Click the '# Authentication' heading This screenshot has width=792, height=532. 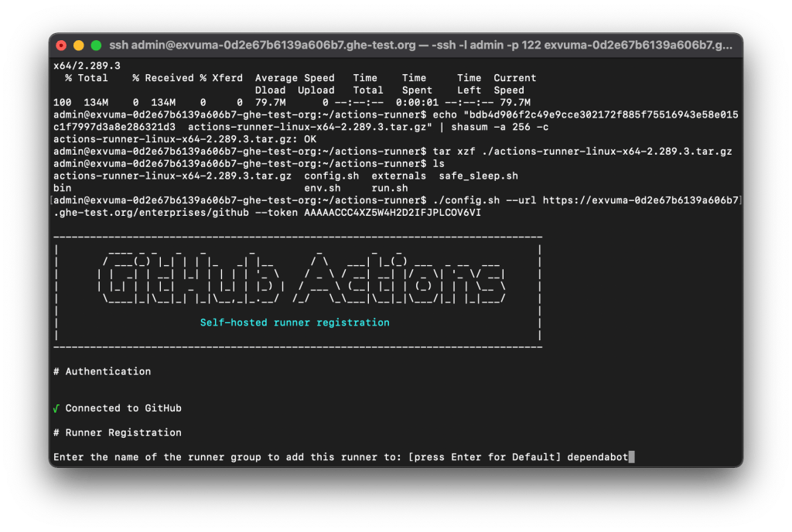coord(102,371)
